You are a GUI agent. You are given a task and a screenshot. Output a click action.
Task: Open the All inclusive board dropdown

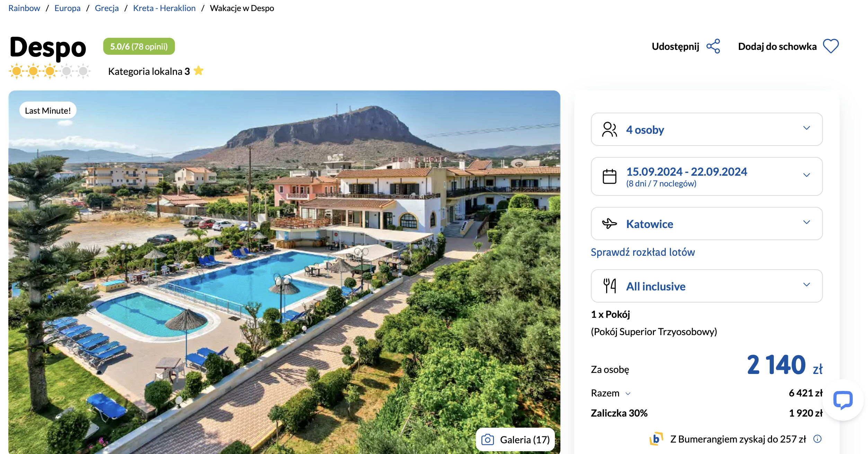707,286
